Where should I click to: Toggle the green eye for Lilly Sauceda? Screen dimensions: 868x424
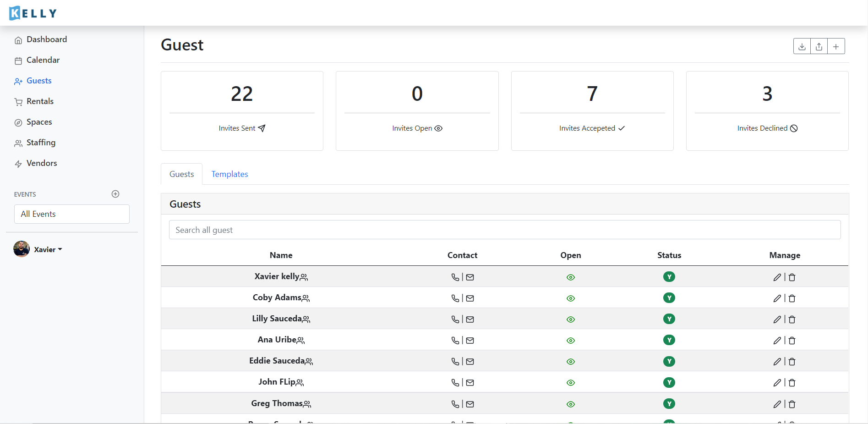tap(571, 319)
